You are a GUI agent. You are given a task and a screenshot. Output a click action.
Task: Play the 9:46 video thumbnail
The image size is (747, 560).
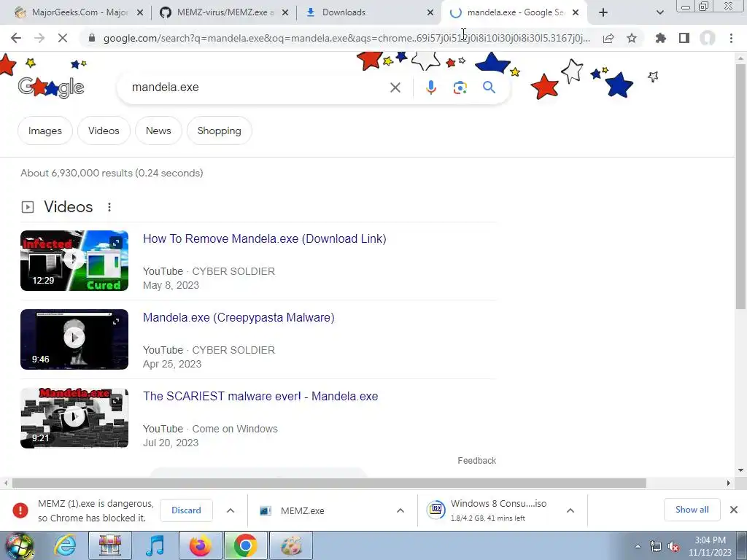[x=74, y=339]
